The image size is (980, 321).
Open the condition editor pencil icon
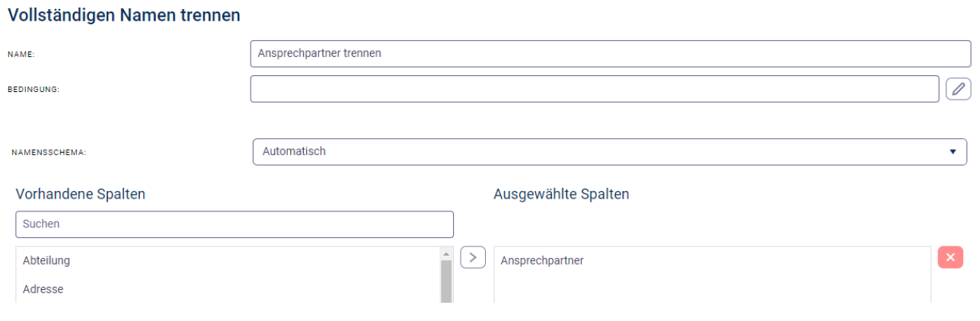(958, 89)
